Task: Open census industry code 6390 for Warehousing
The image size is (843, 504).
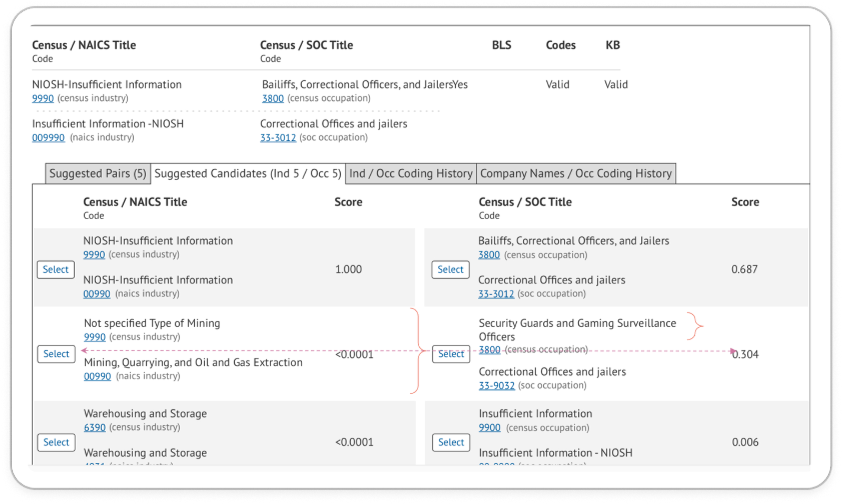Action: tap(95, 428)
